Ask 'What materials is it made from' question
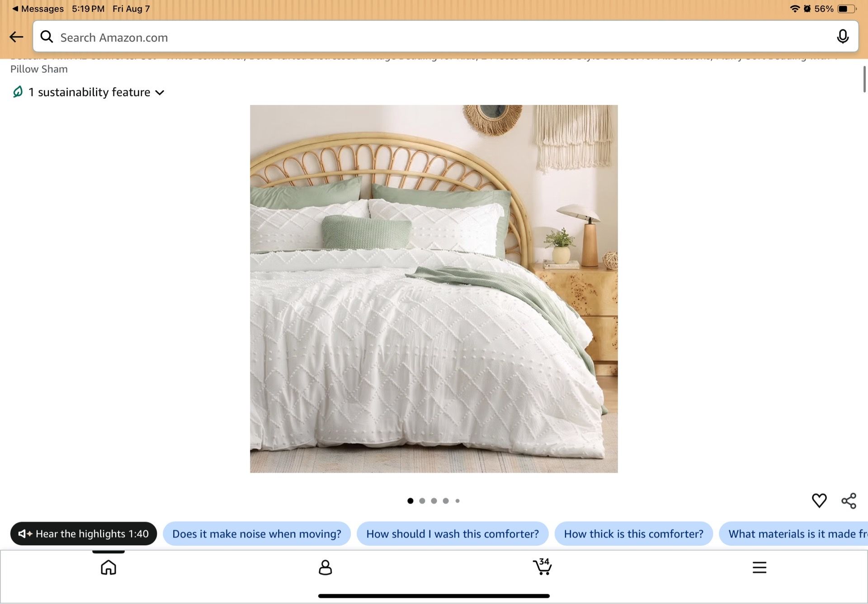 (793, 534)
